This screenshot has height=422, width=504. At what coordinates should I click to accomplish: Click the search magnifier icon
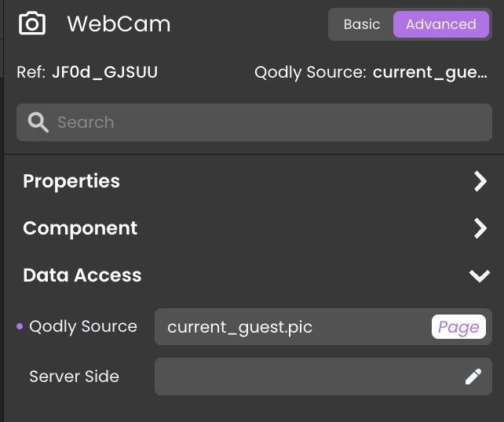pyautogui.click(x=38, y=122)
